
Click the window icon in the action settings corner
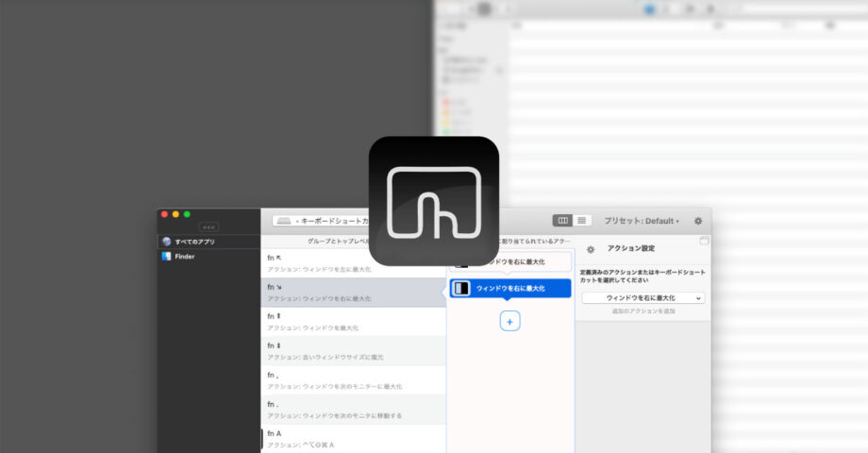pos(704,241)
